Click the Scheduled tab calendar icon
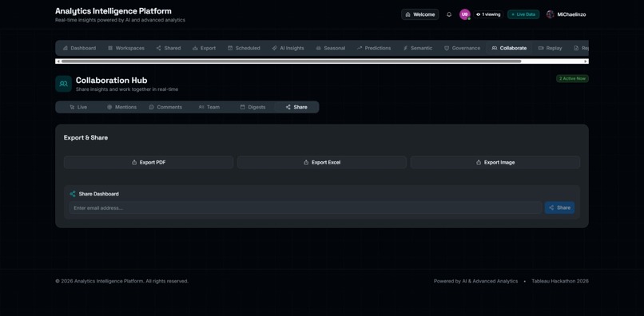 coord(230,48)
